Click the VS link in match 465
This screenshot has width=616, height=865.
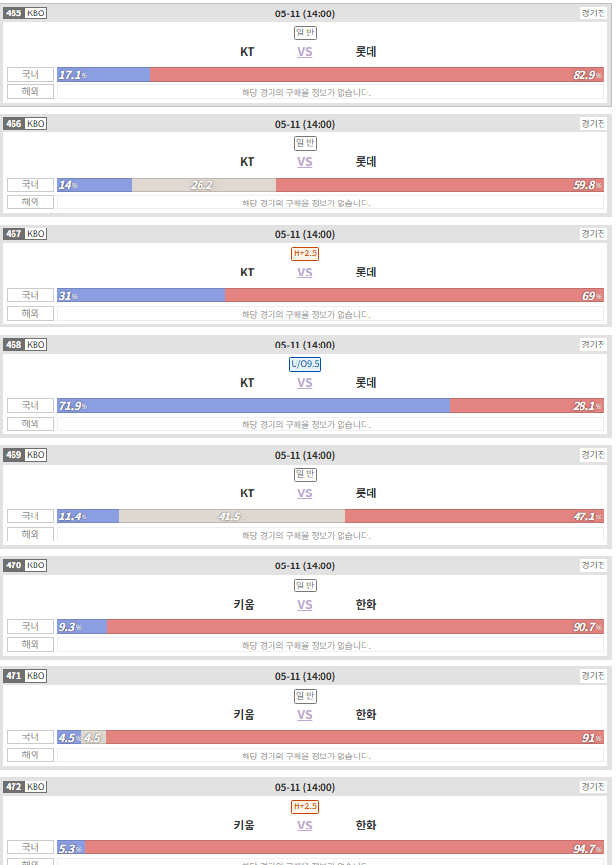pyautogui.click(x=305, y=52)
